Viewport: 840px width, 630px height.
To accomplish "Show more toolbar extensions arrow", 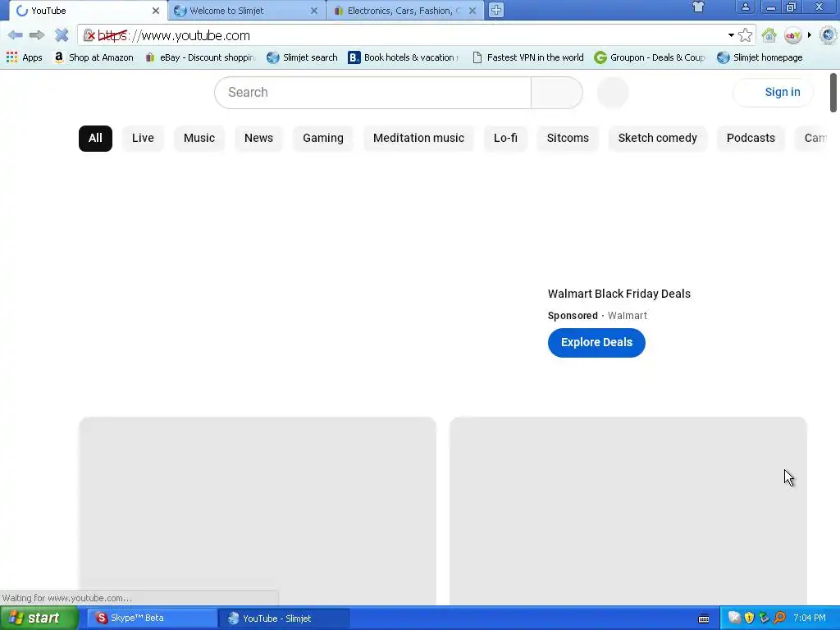I will [x=810, y=35].
